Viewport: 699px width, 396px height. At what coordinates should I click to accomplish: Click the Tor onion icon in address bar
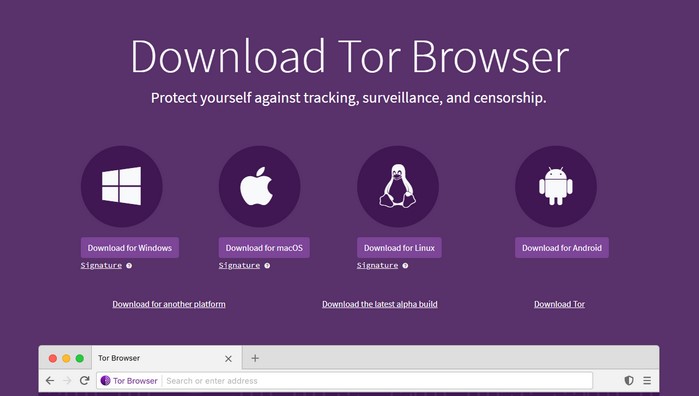tap(105, 380)
